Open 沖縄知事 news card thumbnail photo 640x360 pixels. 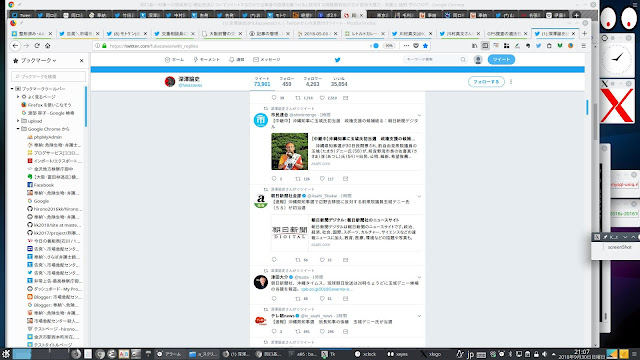[289, 151]
